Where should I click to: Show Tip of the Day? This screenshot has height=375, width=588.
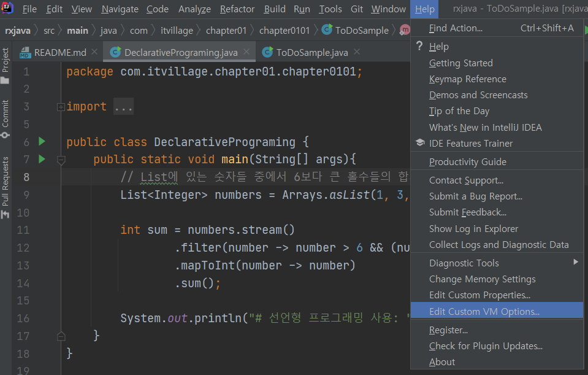click(497, 111)
